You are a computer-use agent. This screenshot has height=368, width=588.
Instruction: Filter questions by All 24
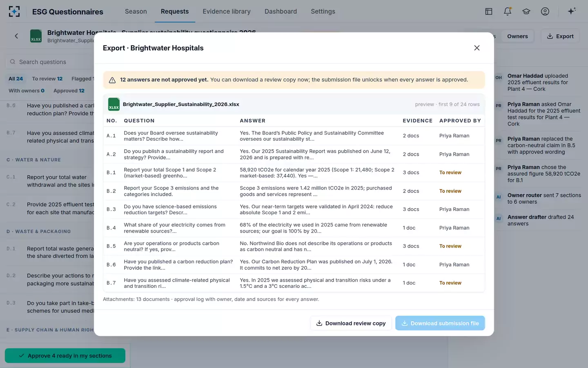16,79
